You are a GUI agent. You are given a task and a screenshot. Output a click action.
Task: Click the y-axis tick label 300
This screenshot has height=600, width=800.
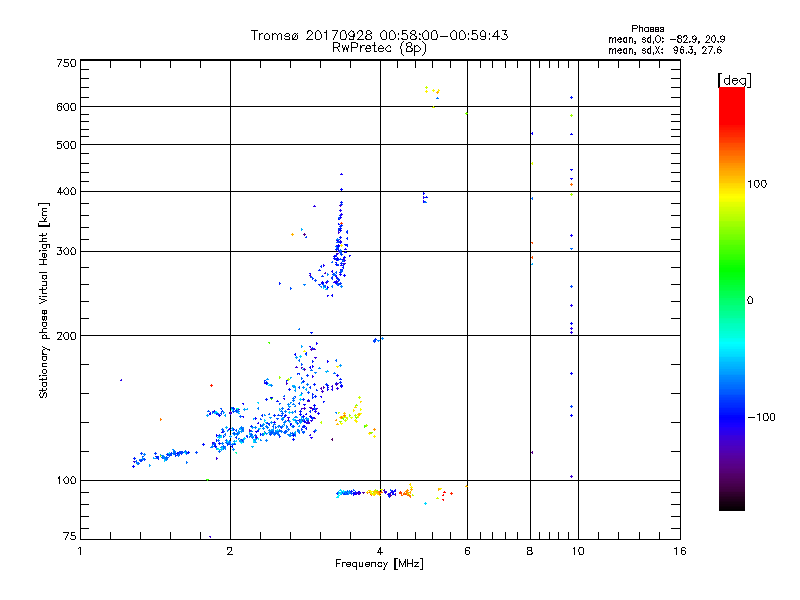pyautogui.click(x=66, y=251)
